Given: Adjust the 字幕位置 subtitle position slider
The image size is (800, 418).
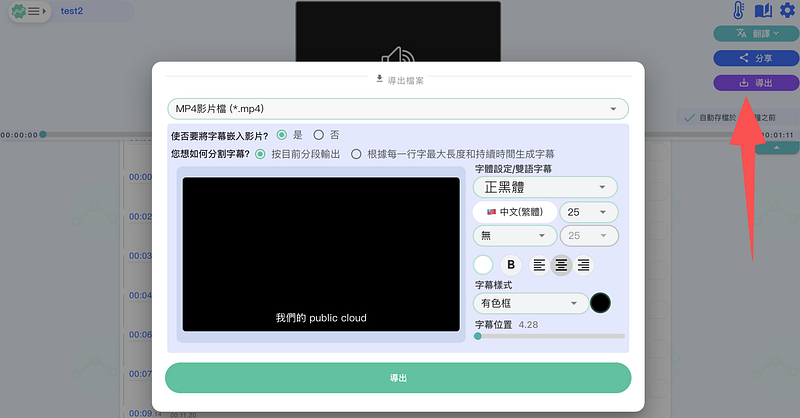Looking at the screenshot, I should pos(550,336).
